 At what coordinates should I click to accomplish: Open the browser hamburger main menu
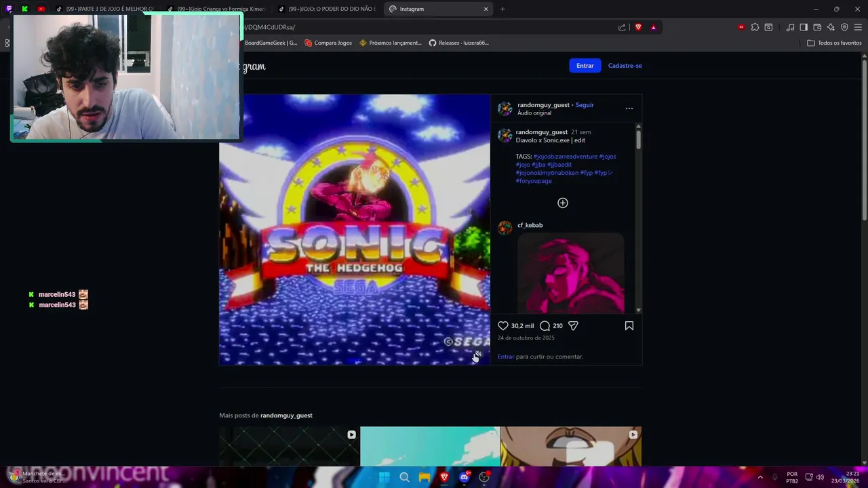(x=858, y=27)
